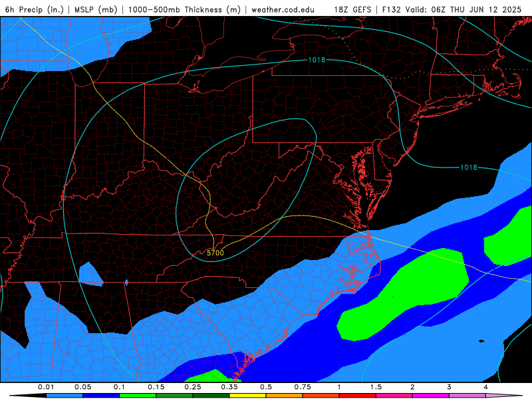Screen dimensions: 532x399
Task: Select the "1000-500mb Thickness (m)" header text
Action: point(184,9)
